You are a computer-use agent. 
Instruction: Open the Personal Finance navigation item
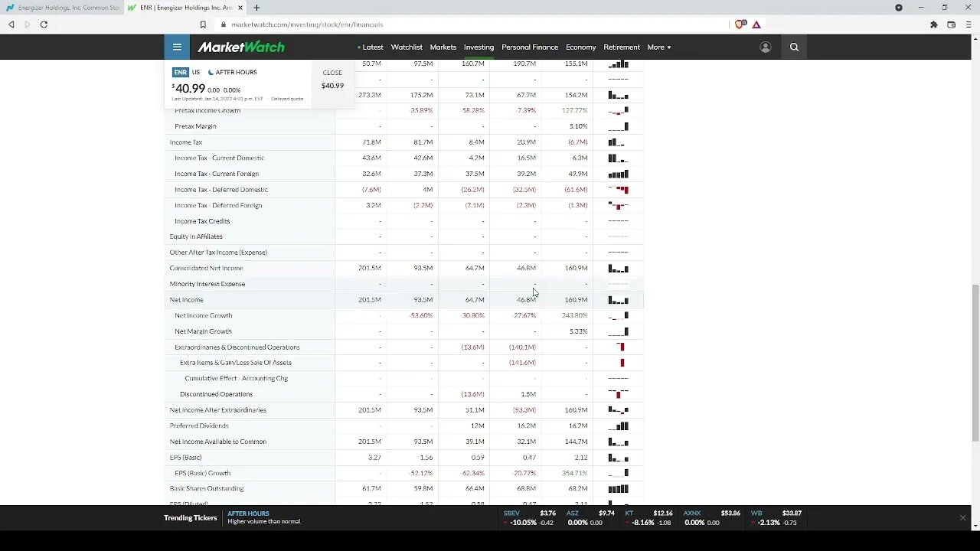530,47
